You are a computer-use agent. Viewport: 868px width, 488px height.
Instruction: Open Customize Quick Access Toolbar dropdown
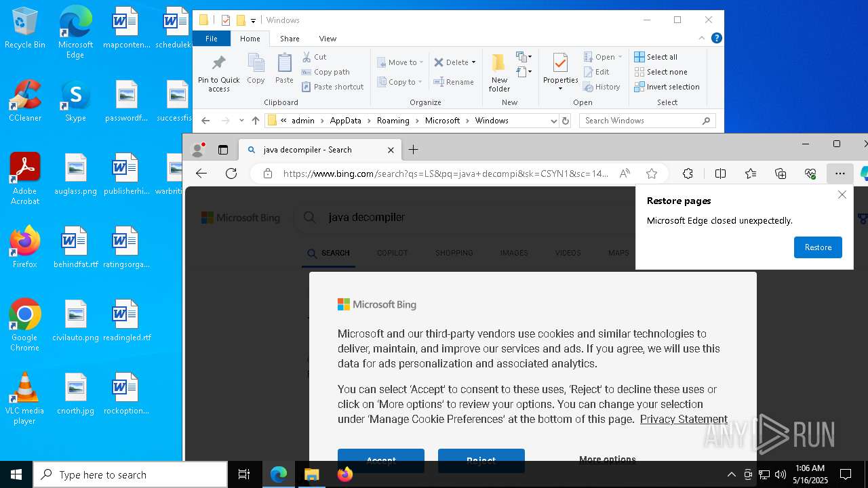[253, 20]
